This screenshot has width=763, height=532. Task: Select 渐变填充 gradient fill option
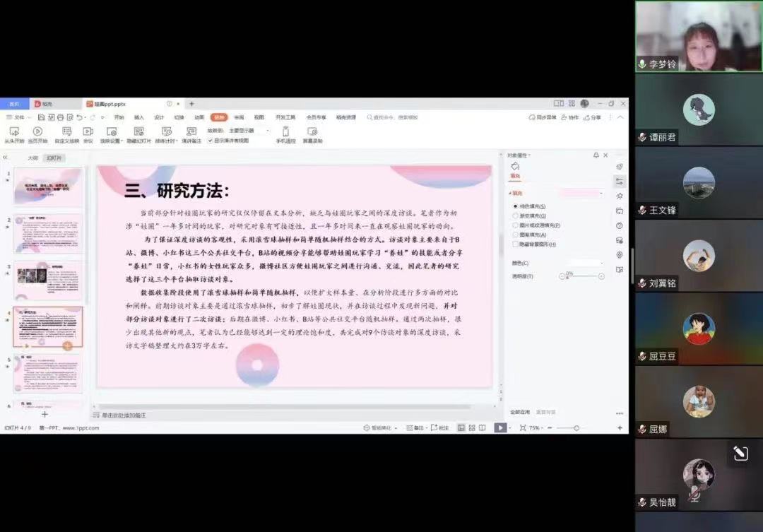click(x=516, y=215)
